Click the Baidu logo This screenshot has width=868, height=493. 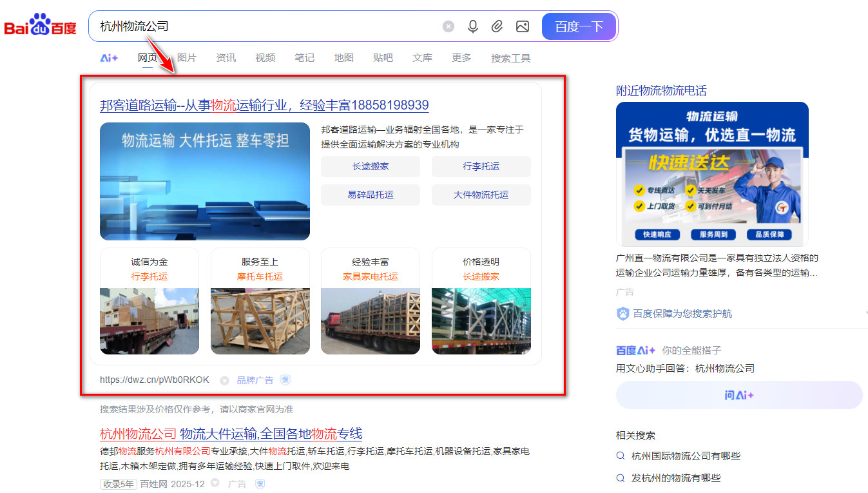click(40, 26)
